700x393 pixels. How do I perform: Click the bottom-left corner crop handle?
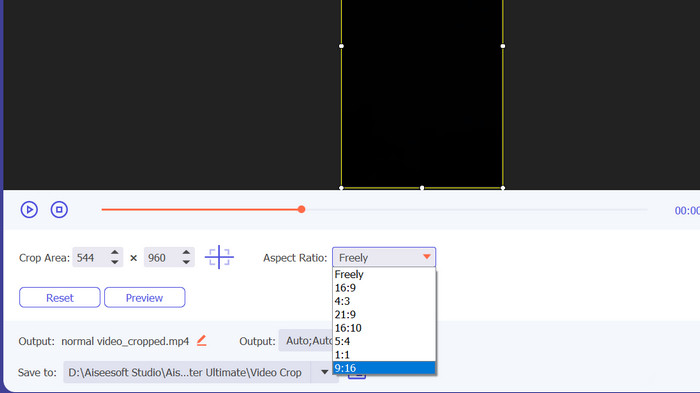342,188
